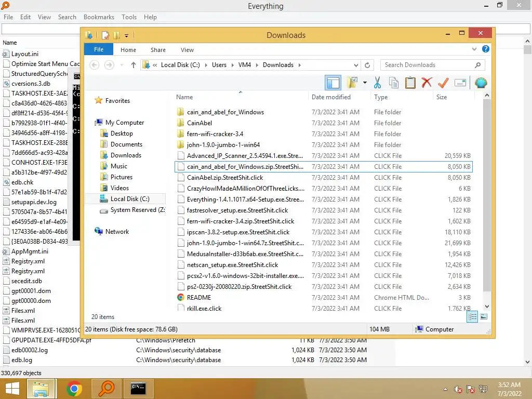This screenshot has width=532, height=399.
Task: Click the file list scrollbar down arrow
Action: click(487, 307)
